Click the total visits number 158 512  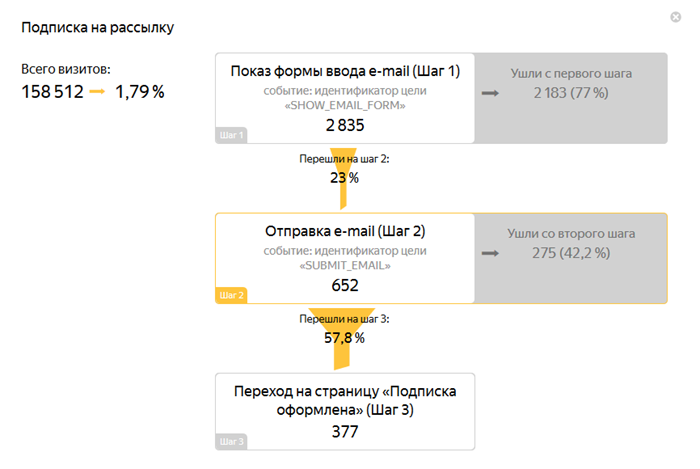pos(52,92)
